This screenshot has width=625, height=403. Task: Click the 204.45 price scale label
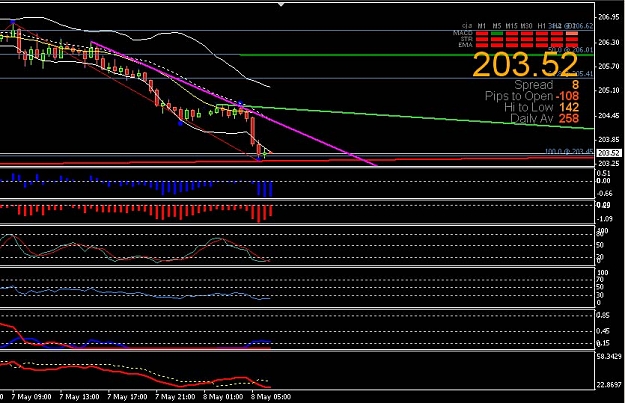pos(609,115)
